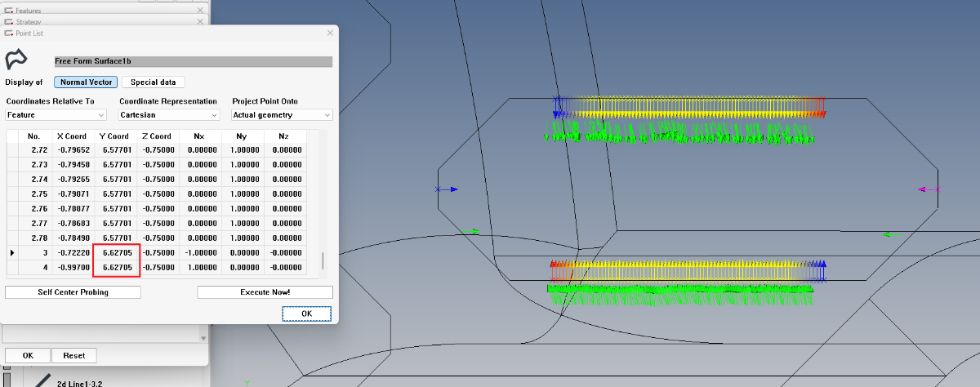Screen dimensions: 980x387
Task: Click the Point List window title icon
Action: point(9,33)
